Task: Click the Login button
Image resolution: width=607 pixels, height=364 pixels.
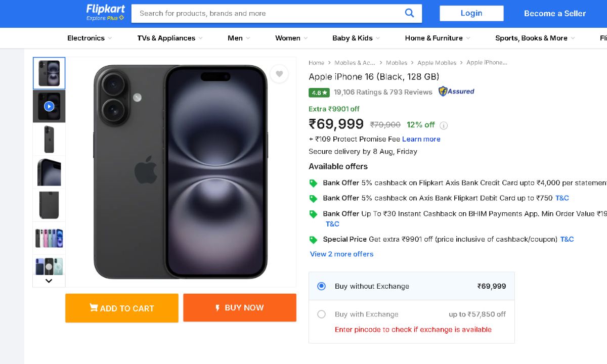Action: point(471,13)
